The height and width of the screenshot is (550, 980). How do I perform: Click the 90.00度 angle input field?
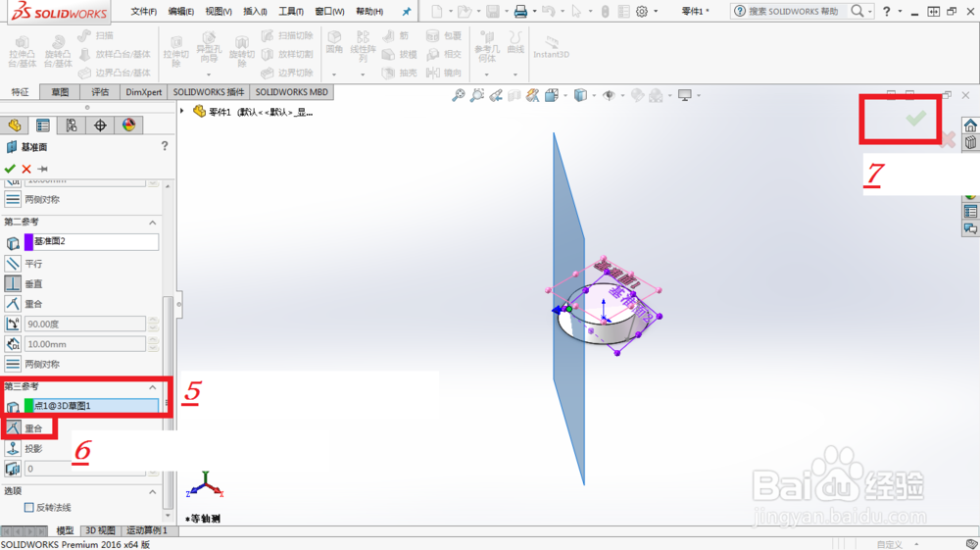pos(85,324)
